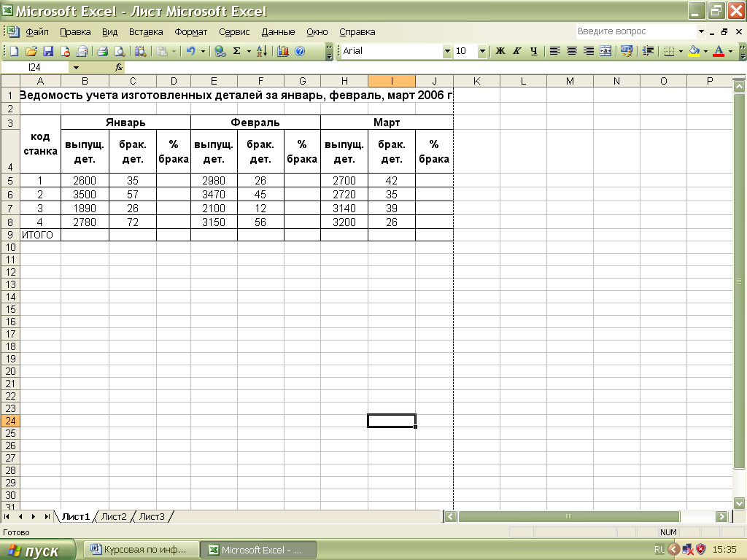Viewport: 747px width, 560px height.
Task: Expand the Arial font name dropdown
Action: tap(447, 51)
